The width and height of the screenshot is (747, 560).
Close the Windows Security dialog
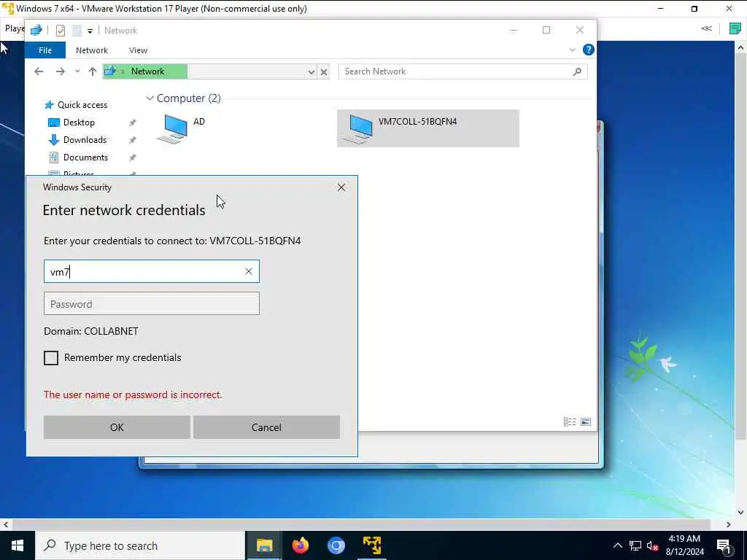coord(341,187)
